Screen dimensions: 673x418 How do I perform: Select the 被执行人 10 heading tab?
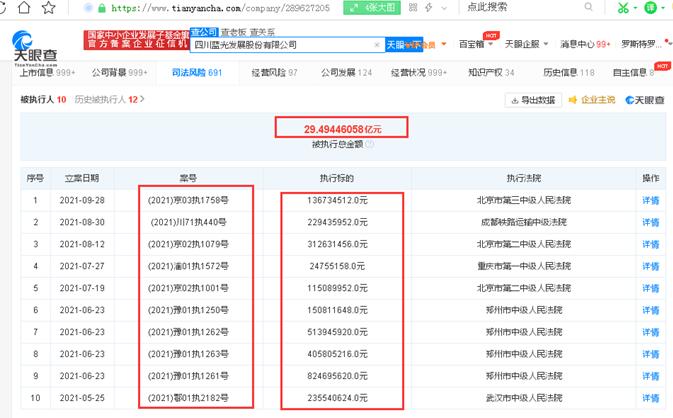pos(43,100)
